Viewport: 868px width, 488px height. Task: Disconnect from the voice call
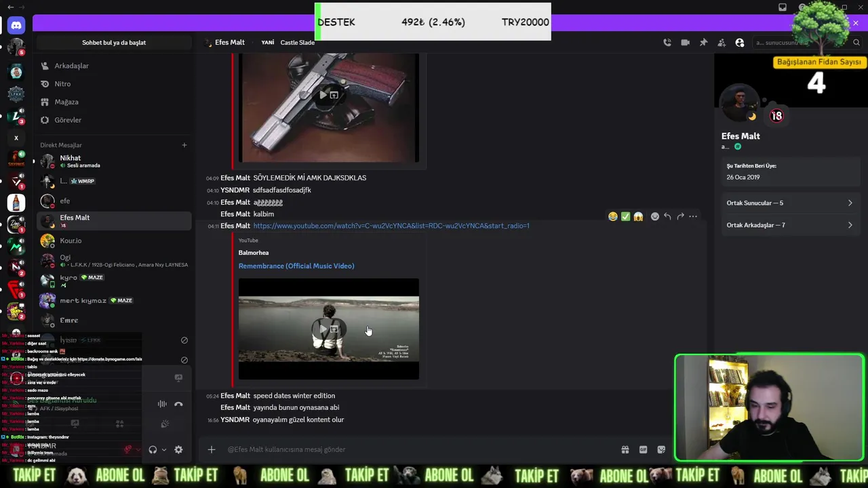coord(178,404)
